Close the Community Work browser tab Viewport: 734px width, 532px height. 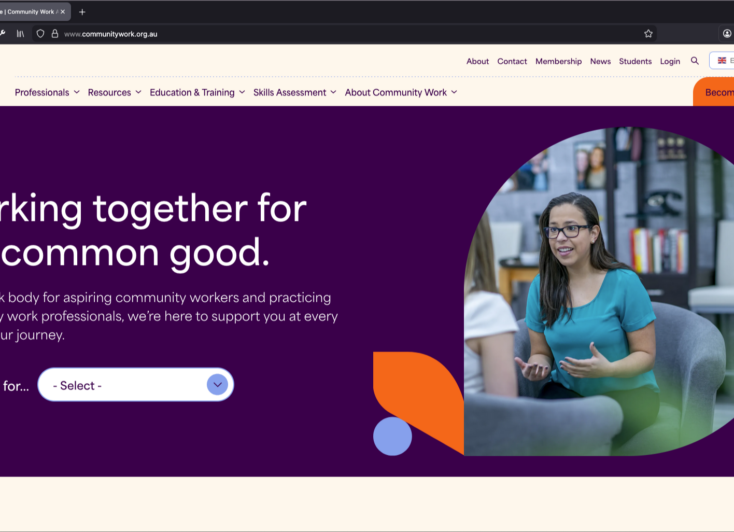pyautogui.click(x=63, y=12)
